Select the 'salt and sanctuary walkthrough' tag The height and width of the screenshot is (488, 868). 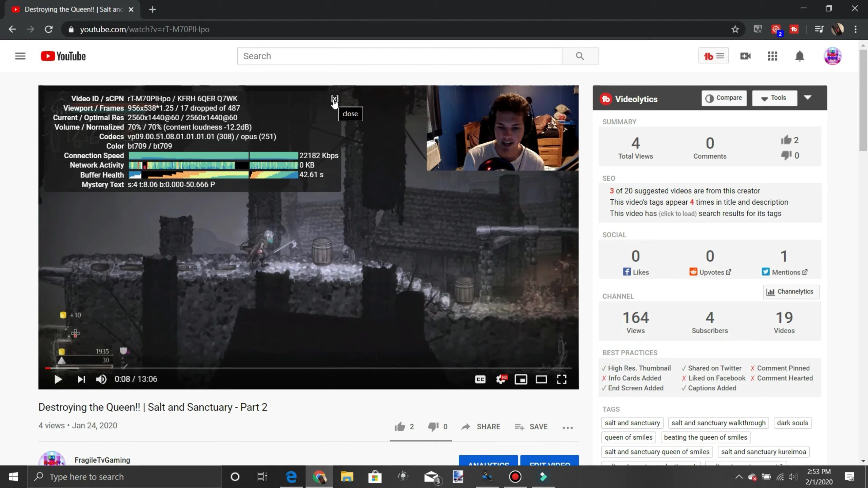click(x=718, y=423)
